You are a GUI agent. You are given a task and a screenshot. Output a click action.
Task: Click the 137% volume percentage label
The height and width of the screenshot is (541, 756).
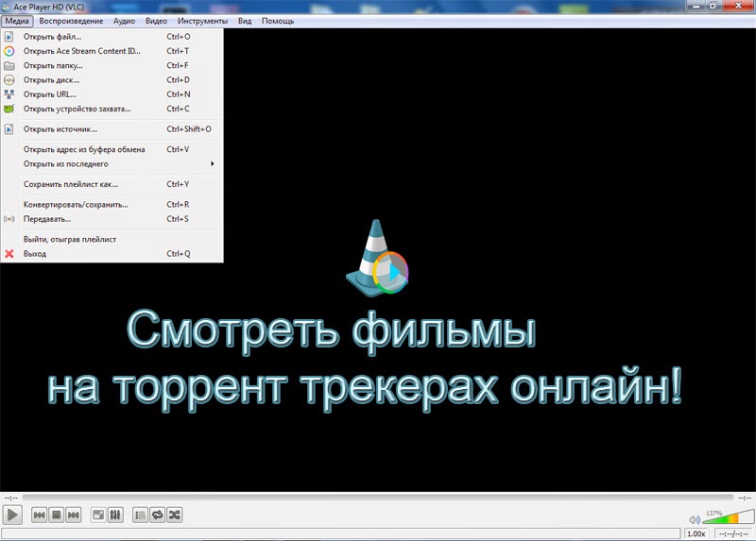tap(714, 513)
